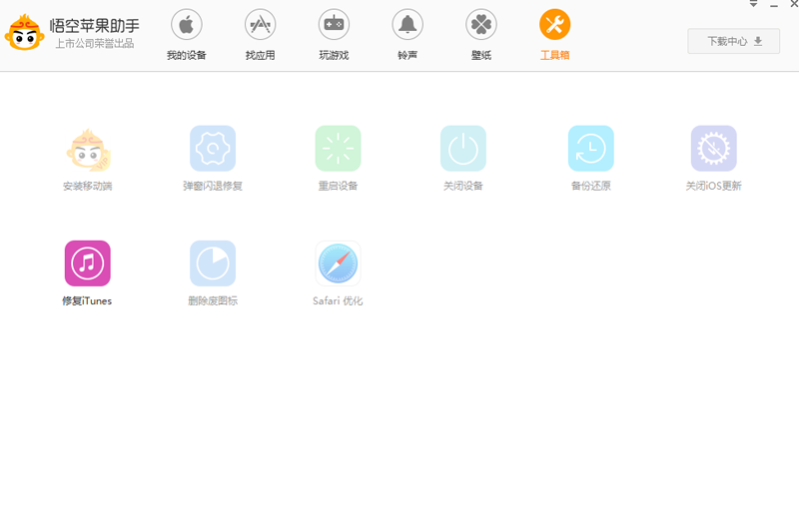799x532 pixels.
Task: Open the 壁纸 wallpaper tab
Action: tap(480, 35)
